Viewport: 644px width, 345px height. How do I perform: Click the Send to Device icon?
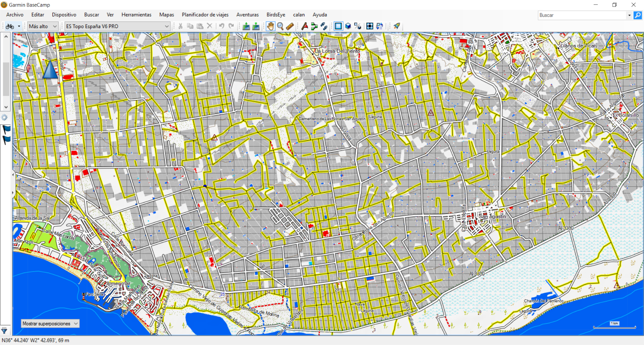click(x=246, y=26)
